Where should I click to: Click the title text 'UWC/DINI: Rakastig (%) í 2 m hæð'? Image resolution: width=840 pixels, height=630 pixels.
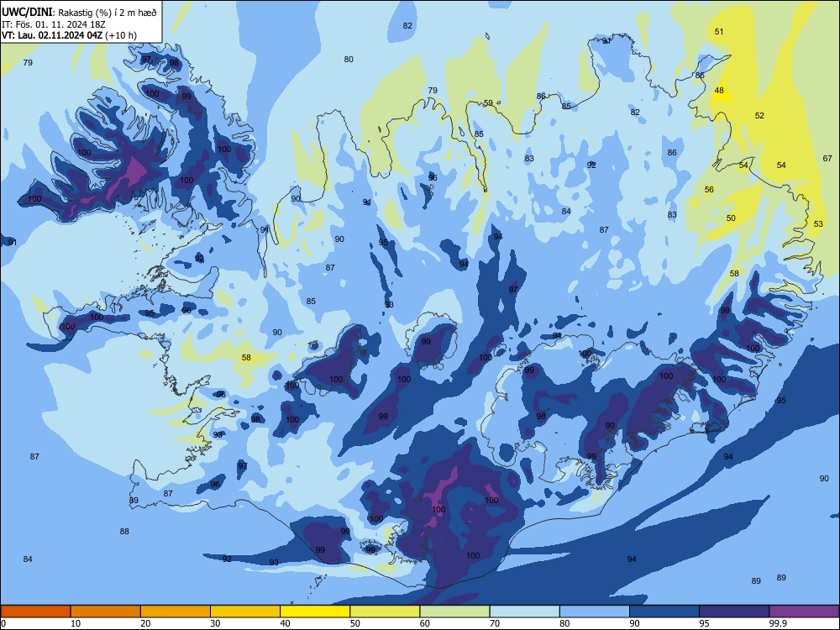[79, 13]
